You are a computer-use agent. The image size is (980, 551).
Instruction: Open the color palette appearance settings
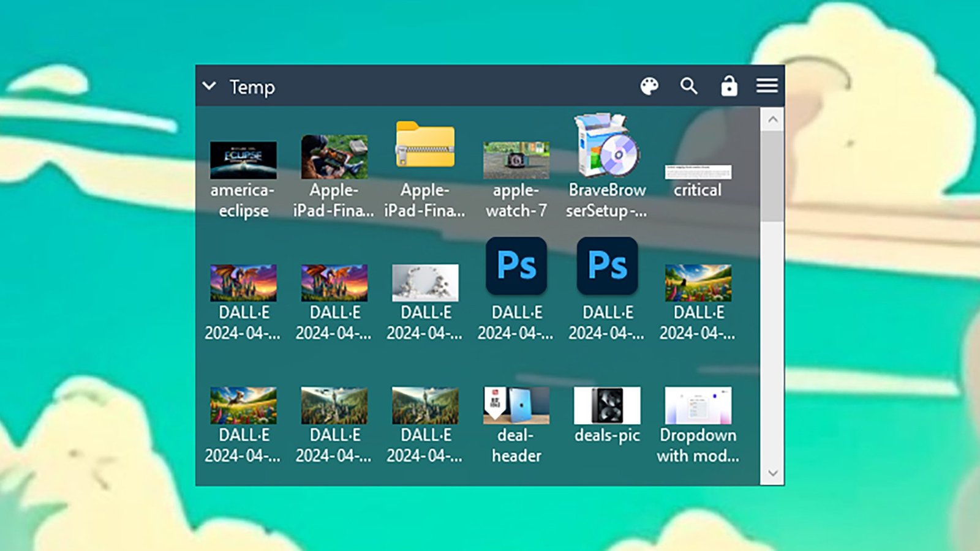pyautogui.click(x=649, y=86)
